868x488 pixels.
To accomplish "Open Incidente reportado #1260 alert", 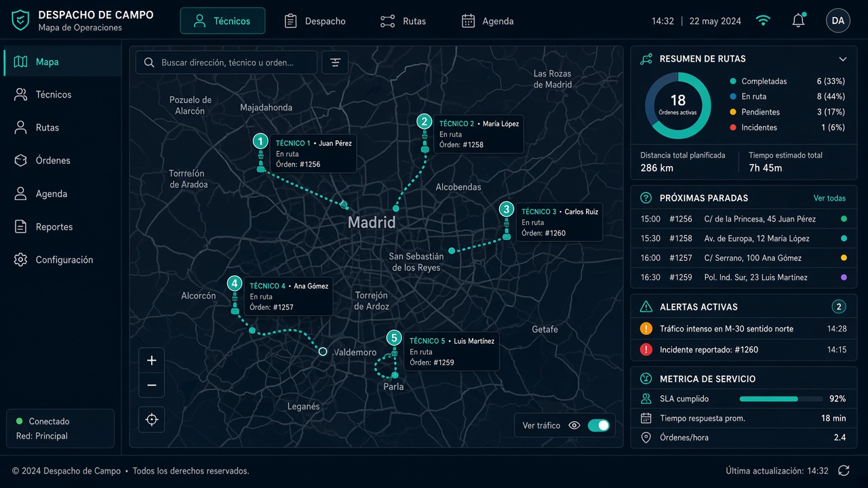I will [x=744, y=350].
